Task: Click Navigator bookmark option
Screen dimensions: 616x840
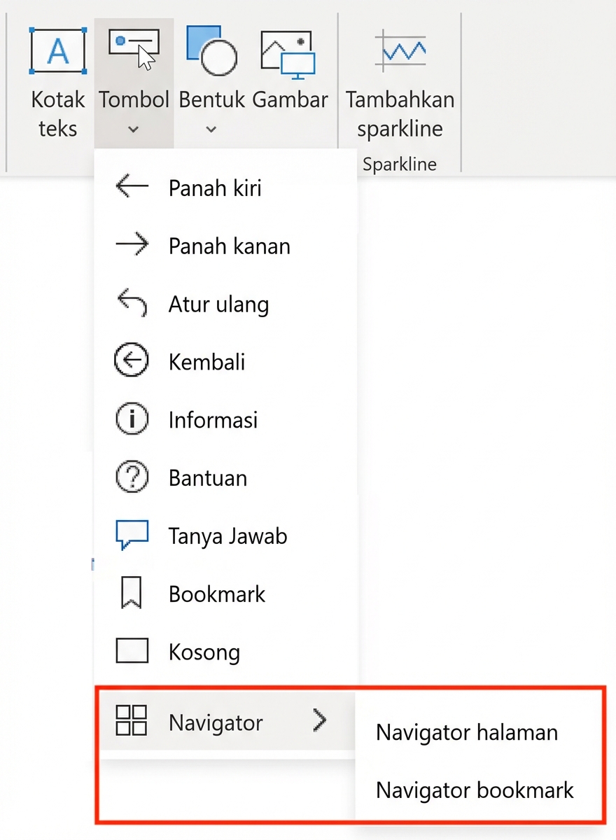Action: (475, 790)
